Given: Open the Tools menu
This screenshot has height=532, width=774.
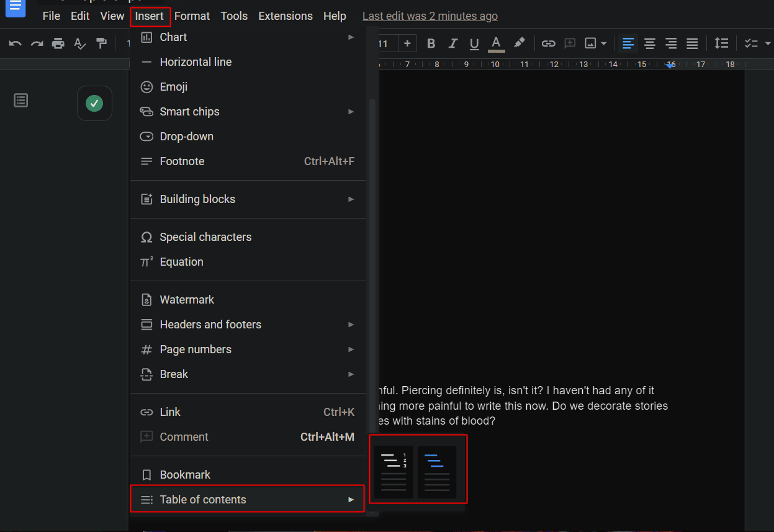Looking at the screenshot, I should coord(234,16).
